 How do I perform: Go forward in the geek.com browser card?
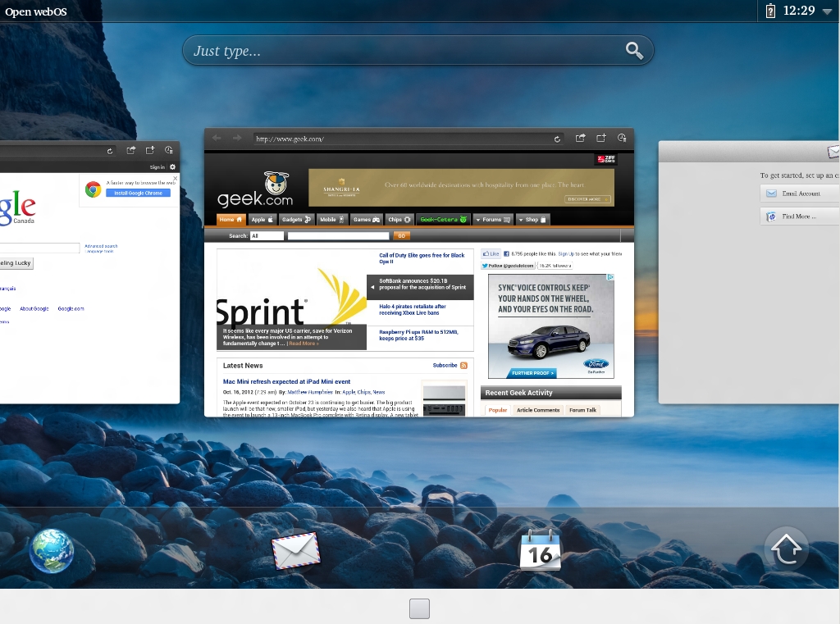(237, 139)
